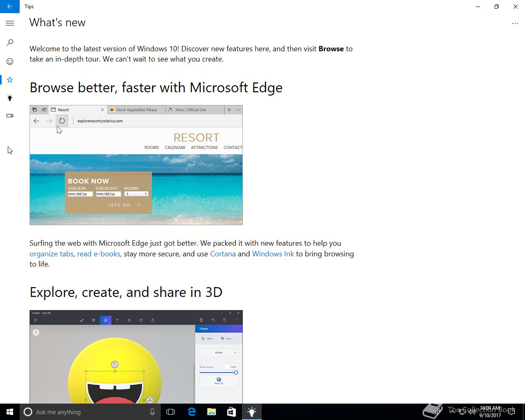Viewport: 525px width, 420px height.
Task: Open the hamburger navigation menu
Action: [x=10, y=23]
